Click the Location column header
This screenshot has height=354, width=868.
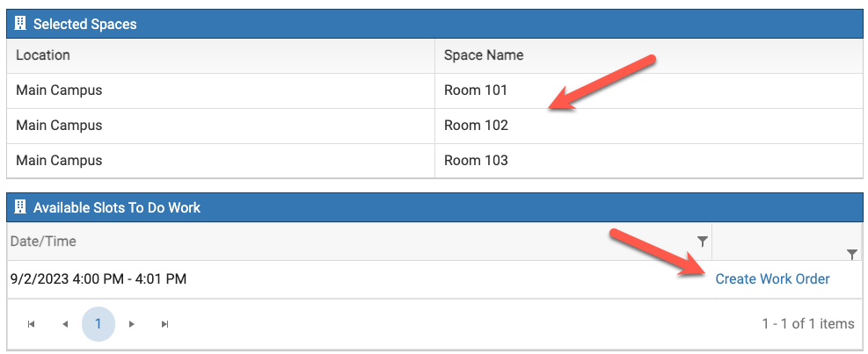click(x=43, y=54)
